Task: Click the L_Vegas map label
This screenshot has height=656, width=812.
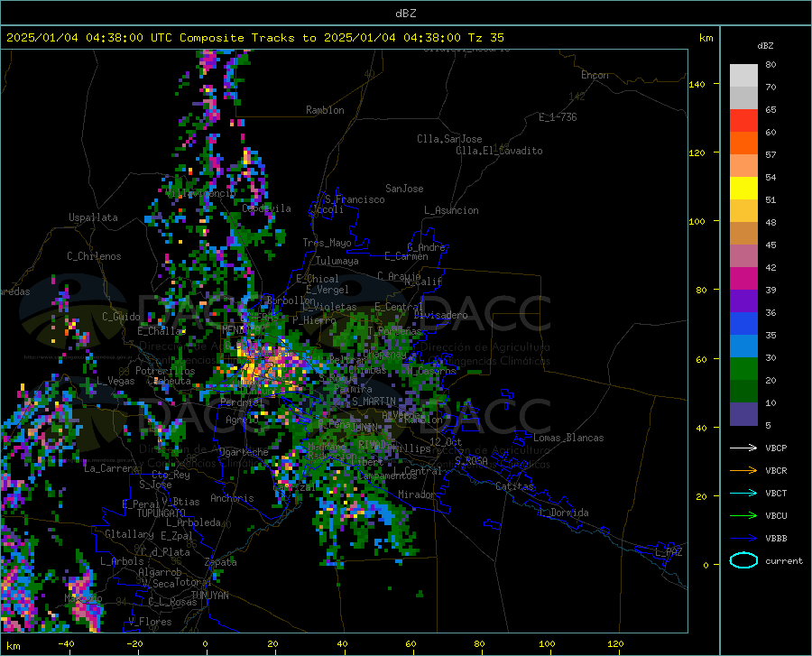Action: coord(115,381)
